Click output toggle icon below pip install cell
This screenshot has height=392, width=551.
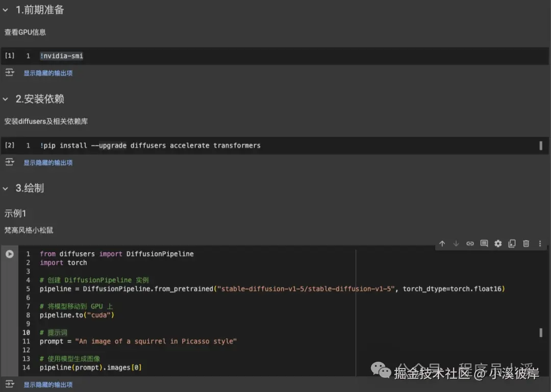(10, 162)
